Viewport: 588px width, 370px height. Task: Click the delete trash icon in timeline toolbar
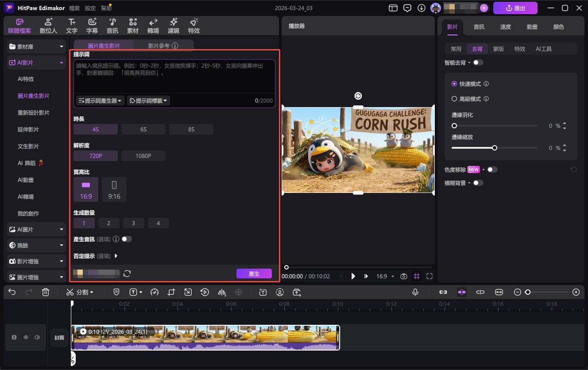point(46,292)
